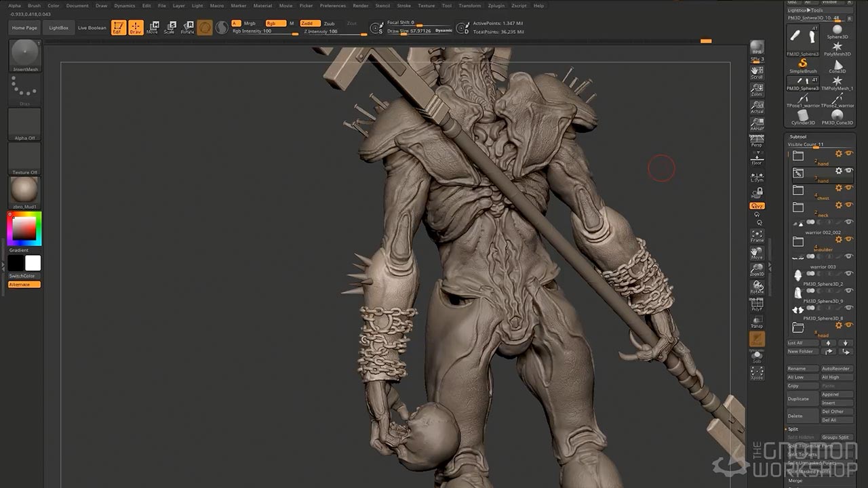
Task: Select the Scale transform tool
Action: [170, 27]
